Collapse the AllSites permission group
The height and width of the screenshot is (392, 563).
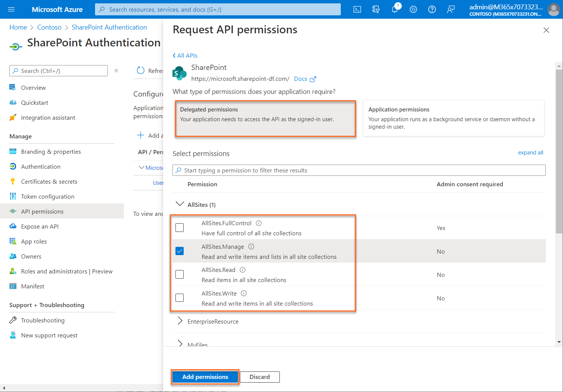tap(180, 204)
